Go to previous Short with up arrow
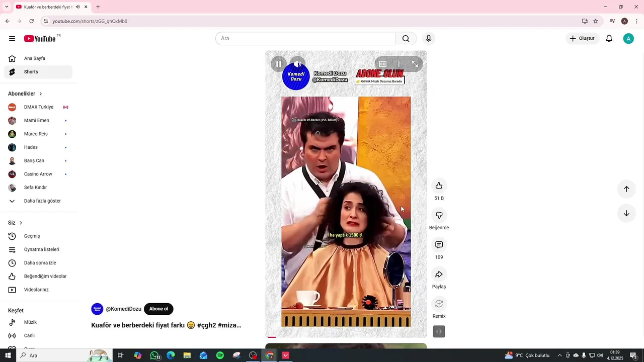The image size is (644, 362). (626, 189)
